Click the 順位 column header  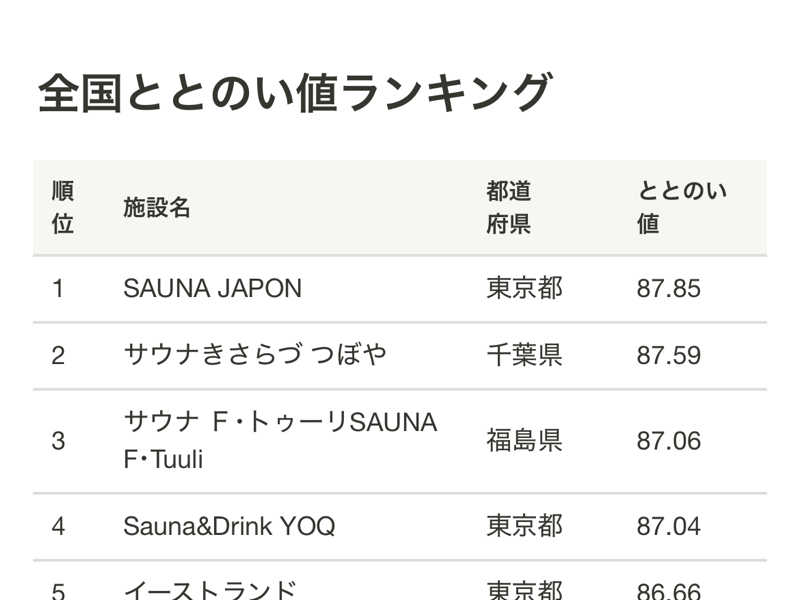click(x=63, y=207)
